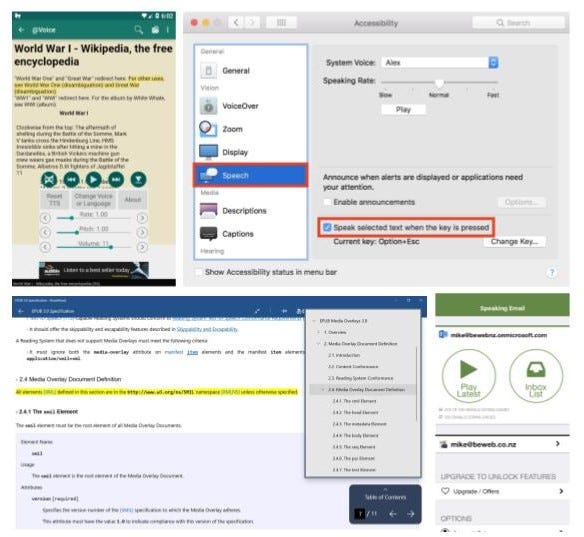
Task: Click the Reset TTS button
Action: [54, 200]
